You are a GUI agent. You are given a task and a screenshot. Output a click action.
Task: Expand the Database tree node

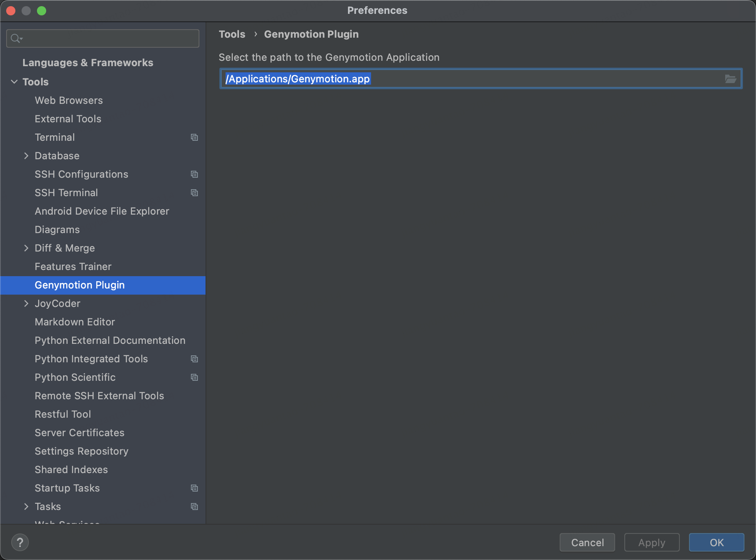[x=26, y=156]
